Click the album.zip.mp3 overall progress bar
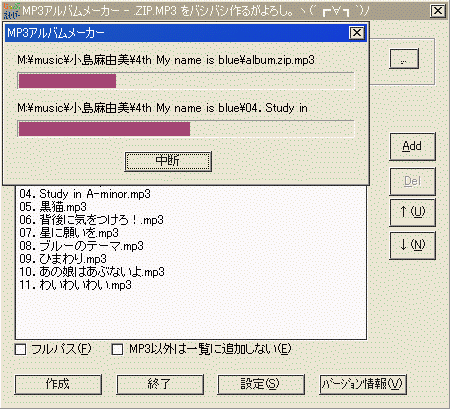This screenshot has width=450, height=409. click(x=186, y=81)
